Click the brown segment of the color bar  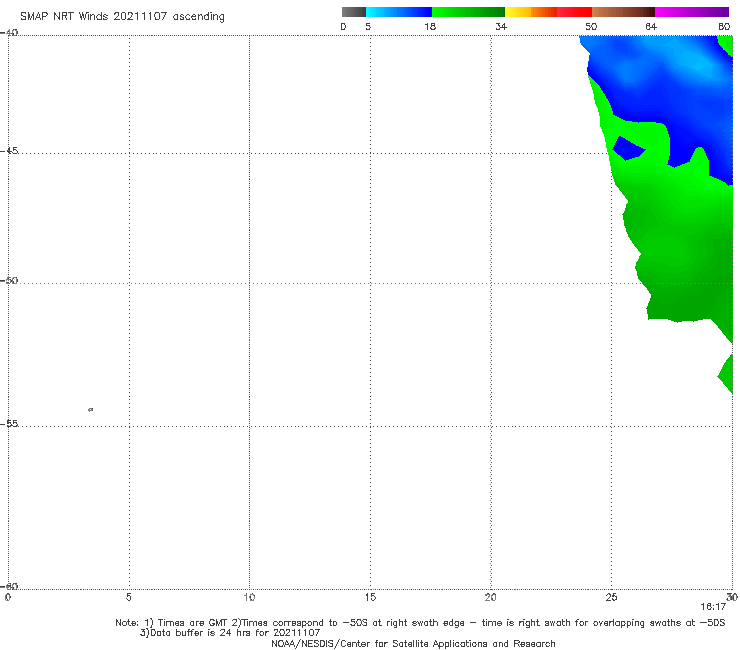click(623, 12)
